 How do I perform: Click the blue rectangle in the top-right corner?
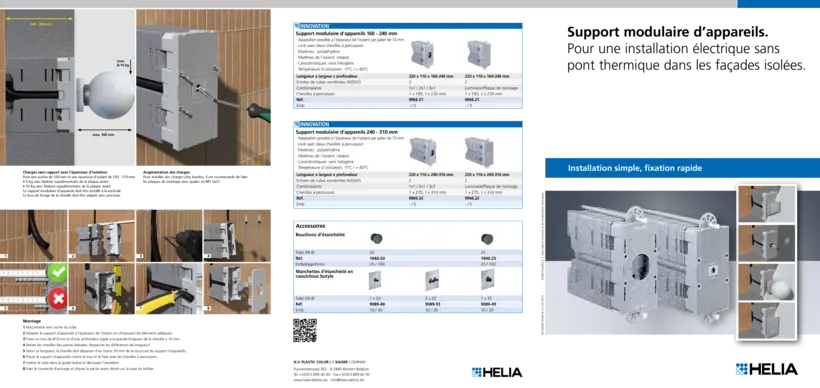pyautogui.click(x=779, y=4)
